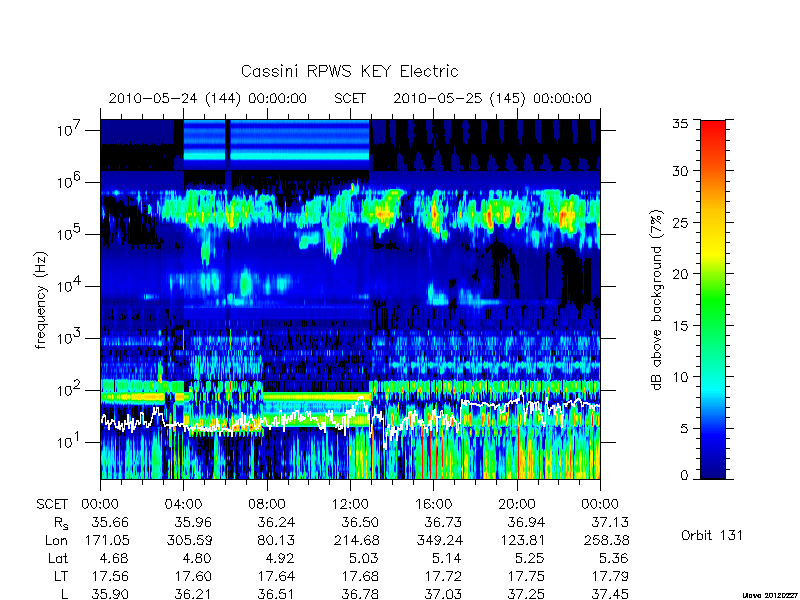Click the Rs value '35.66'
Screen dimensions: 800x600
[110, 522]
